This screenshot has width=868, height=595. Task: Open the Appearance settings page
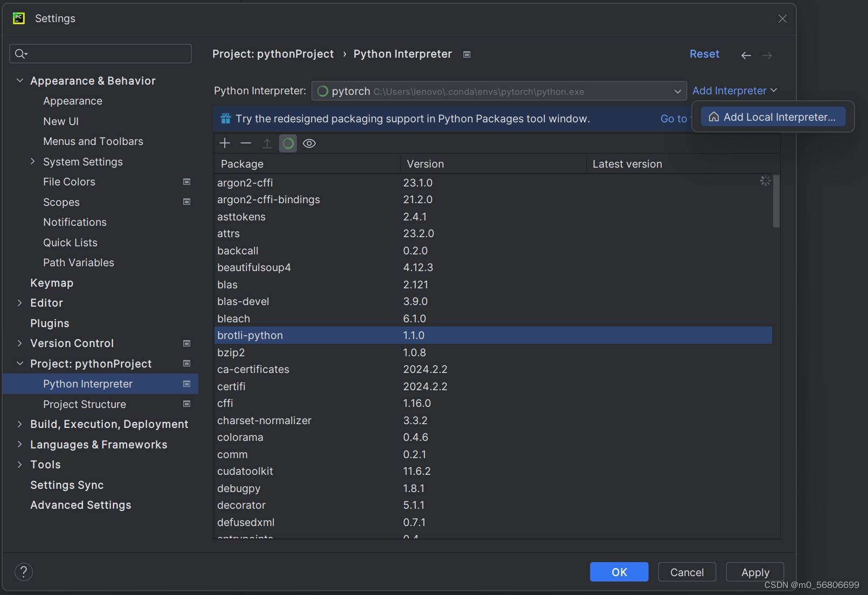tap(73, 101)
